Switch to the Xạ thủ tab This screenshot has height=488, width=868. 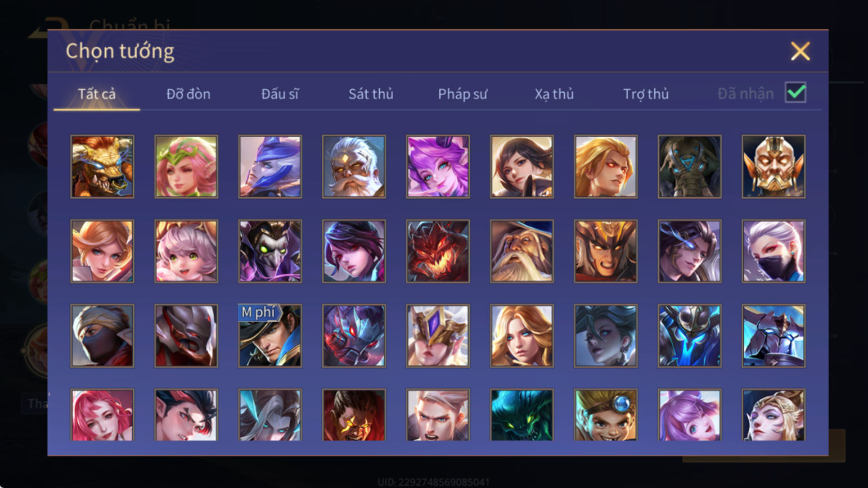[554, 94]
